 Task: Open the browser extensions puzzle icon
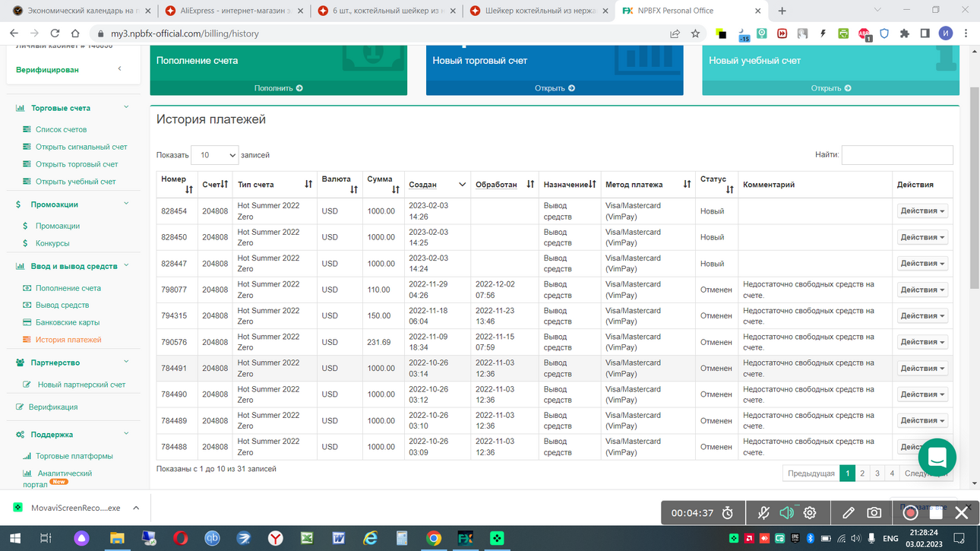[904, 33]
